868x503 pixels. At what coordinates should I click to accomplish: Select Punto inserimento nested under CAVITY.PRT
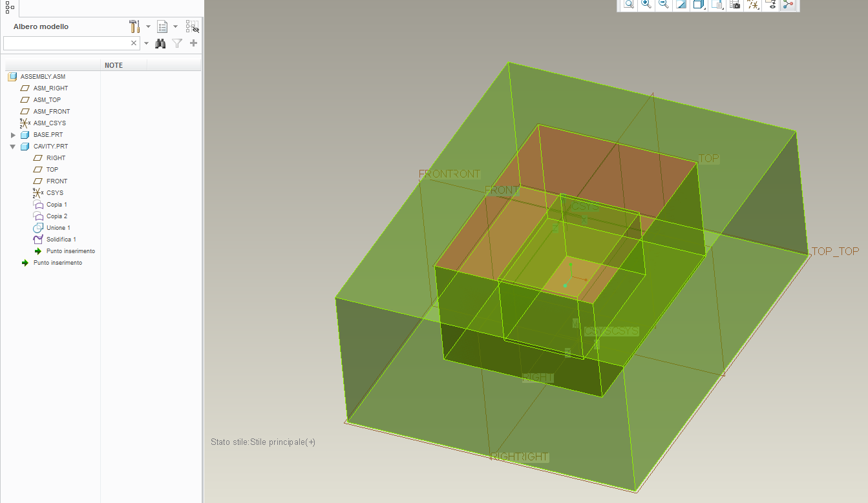70,251
